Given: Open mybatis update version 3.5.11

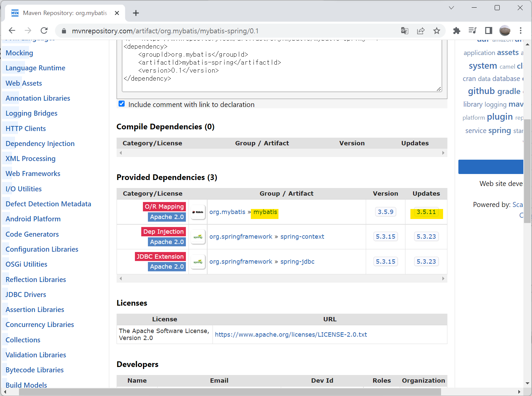Looking at the screenshot, I should [426, 212].
